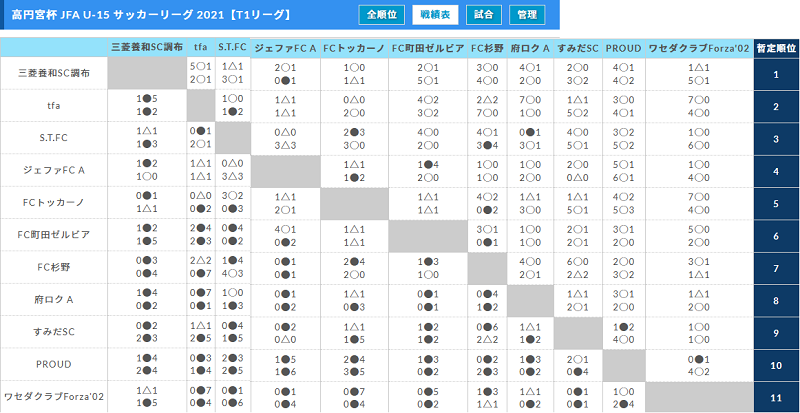Select the tfa row label

click(x=54, y=106)
